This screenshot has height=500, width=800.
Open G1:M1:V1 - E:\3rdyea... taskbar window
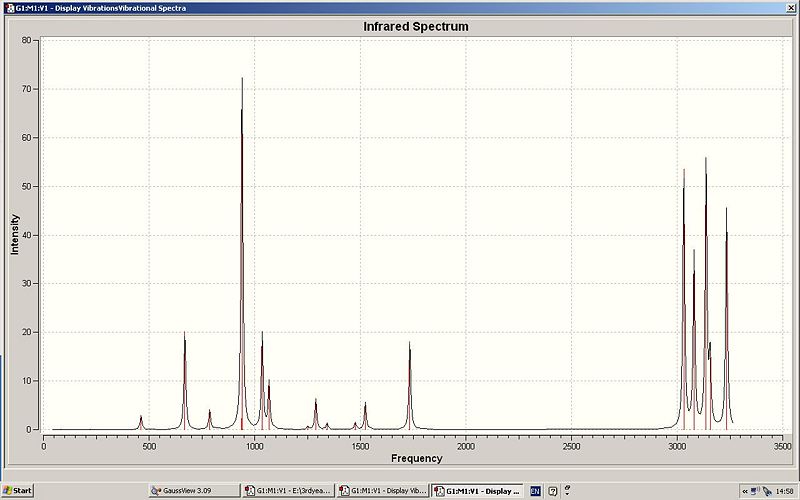tap(288, 491)
